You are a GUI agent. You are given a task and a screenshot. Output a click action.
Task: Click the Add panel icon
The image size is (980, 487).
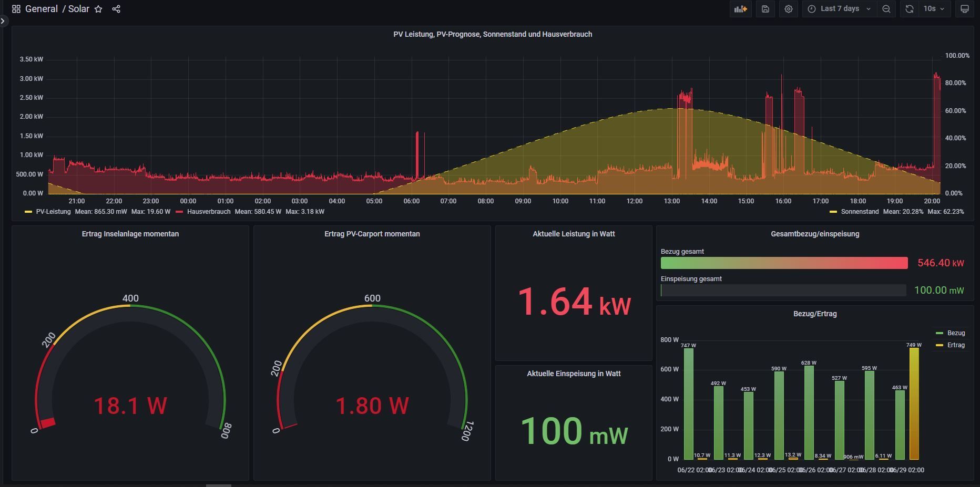740,9
